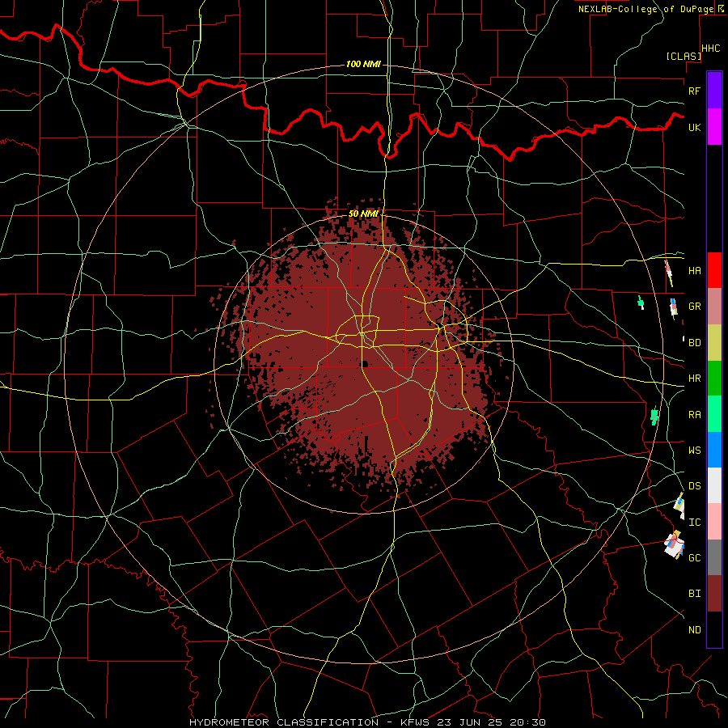
Task: Click the GR legend color block
Action: pyautogui.click(x=714, y=306)
